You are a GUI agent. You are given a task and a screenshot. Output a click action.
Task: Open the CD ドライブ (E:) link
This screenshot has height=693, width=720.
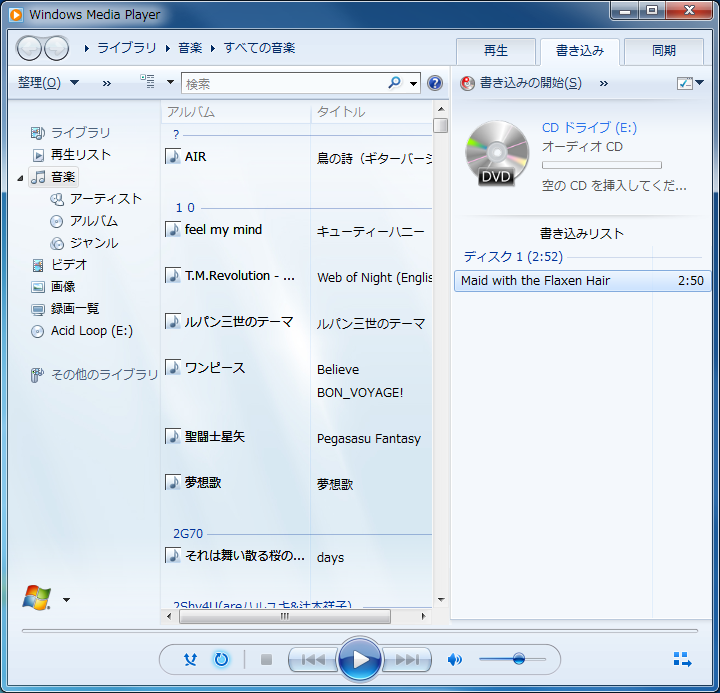coord(589,127)
